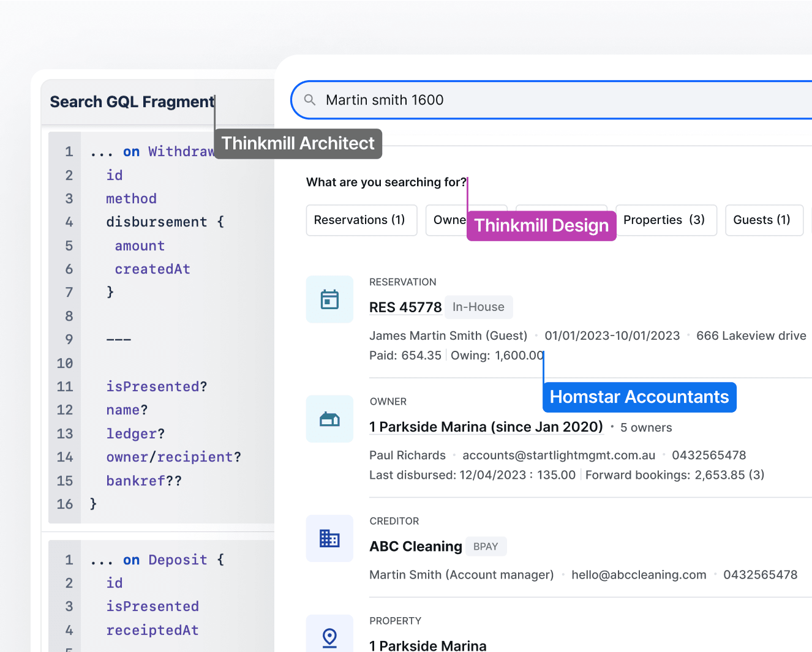This screenshot has width=812, height=652.
Task: Select the Properties (3) filter
Action: coord(666,220)
